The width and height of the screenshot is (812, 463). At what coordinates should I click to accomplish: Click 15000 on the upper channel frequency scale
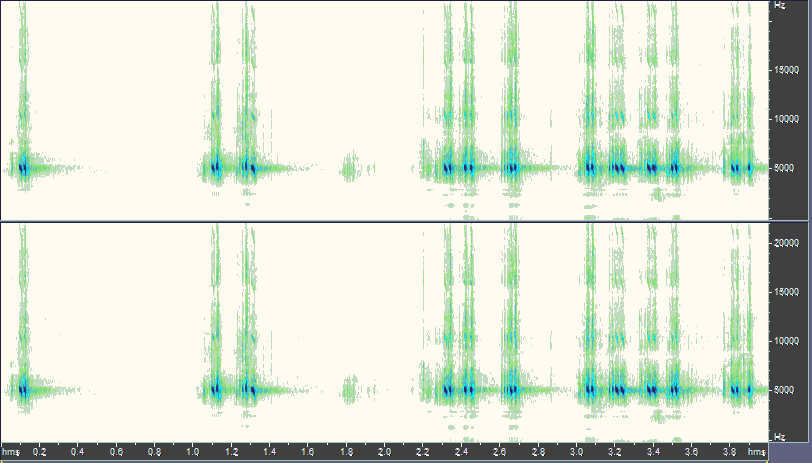[787, 70]
